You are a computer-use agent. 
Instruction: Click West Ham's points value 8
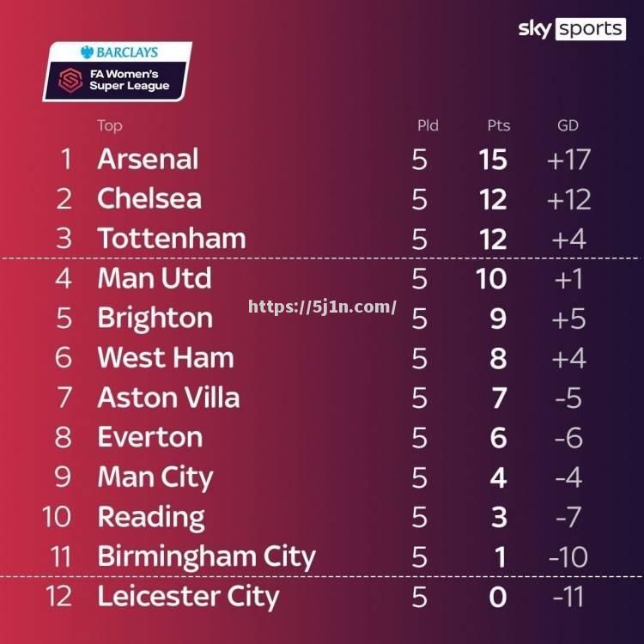(498, 358)
